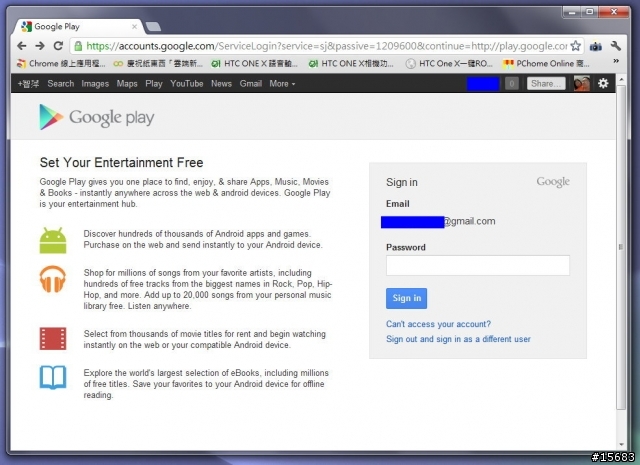
Task: Click the Google+ profile link at bar start
Action: [x=28, y=83]
